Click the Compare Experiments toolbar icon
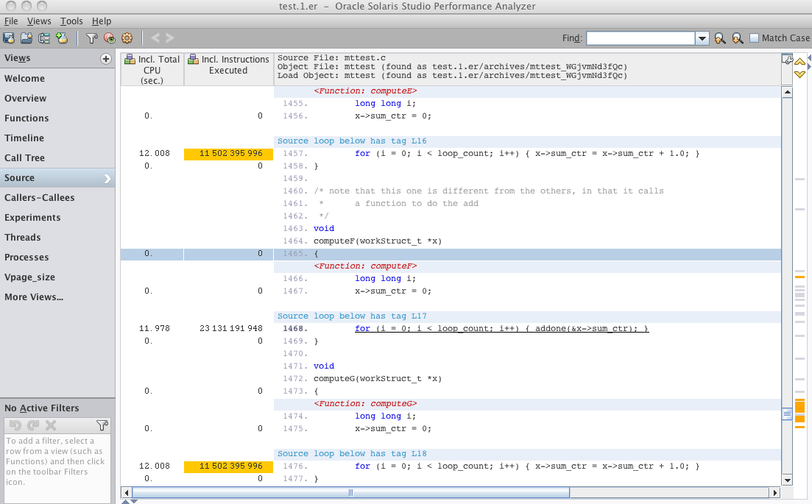This screenshot has height=504, width=812. pos(44,38)
